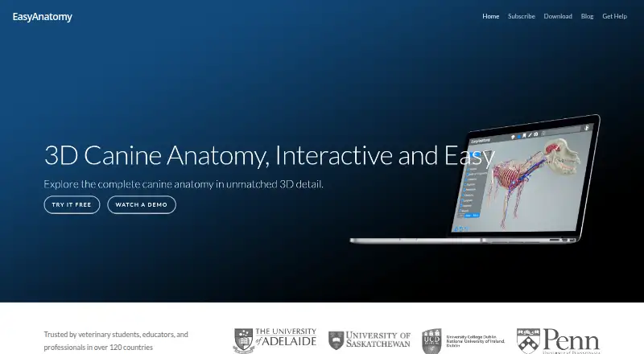644x354 pixels.
Task: Click the University of Saskatchewan logo
Action: pyautogui.click(x=369, y=340)
